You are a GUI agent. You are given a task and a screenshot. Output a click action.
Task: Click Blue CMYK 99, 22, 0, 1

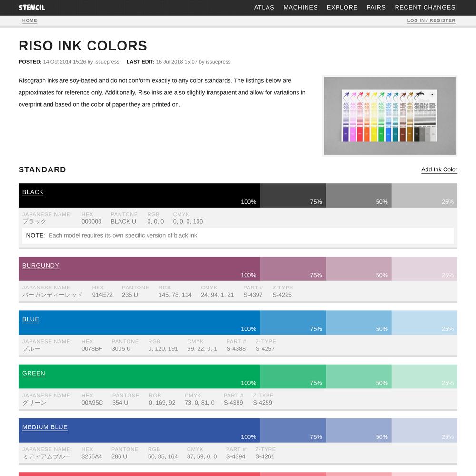tap(202, 349)
